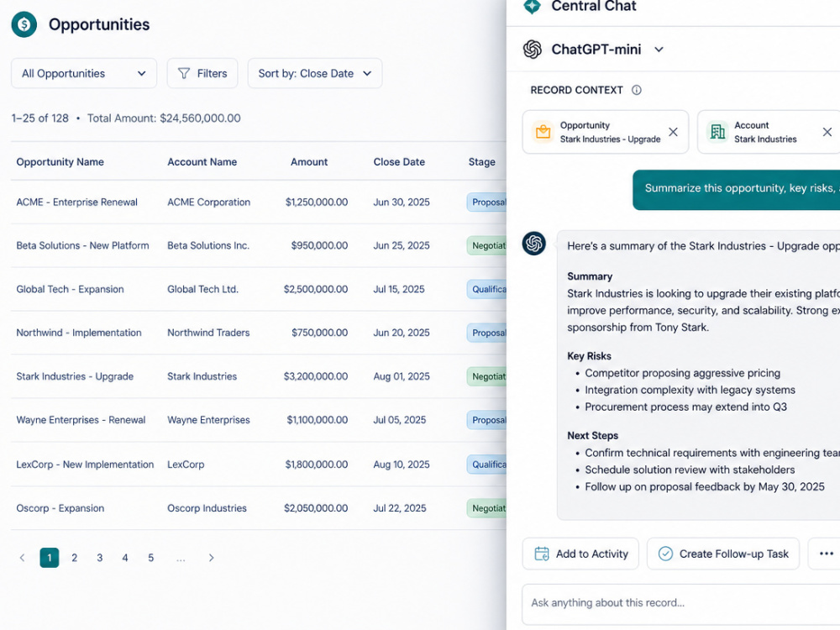Screen dimensions: 840x630
Task: Click the Opportunities dollar sign icon
Action: click(24, 24)
